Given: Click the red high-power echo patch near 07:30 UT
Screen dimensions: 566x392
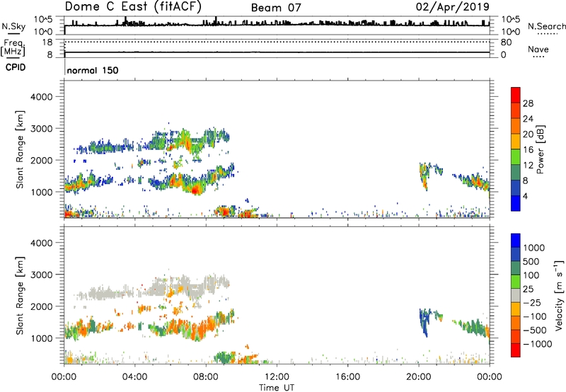Looking at the screenshot, I should click(197, 189).
